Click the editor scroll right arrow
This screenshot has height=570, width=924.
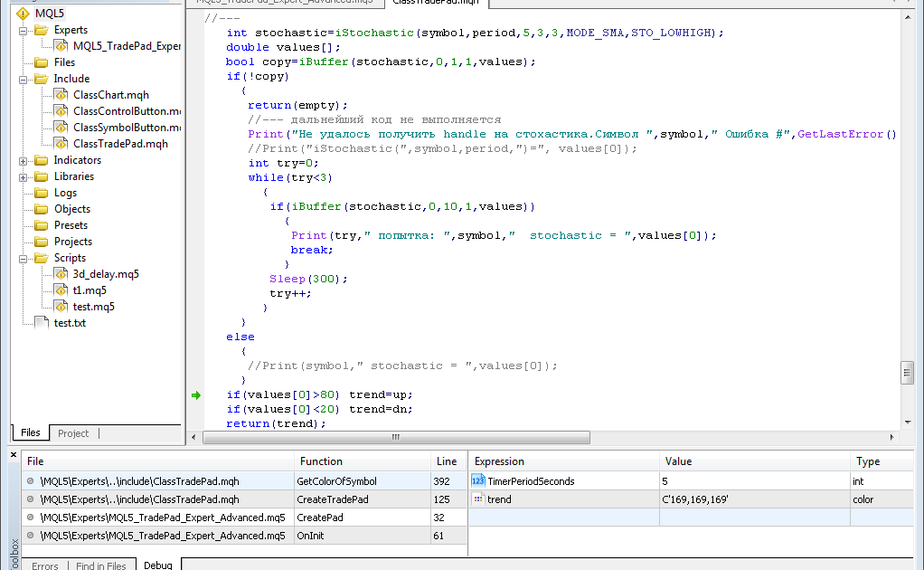891,437
